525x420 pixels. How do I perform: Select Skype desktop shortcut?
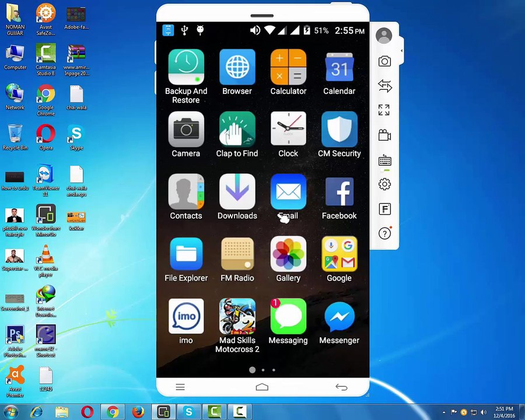76,137
